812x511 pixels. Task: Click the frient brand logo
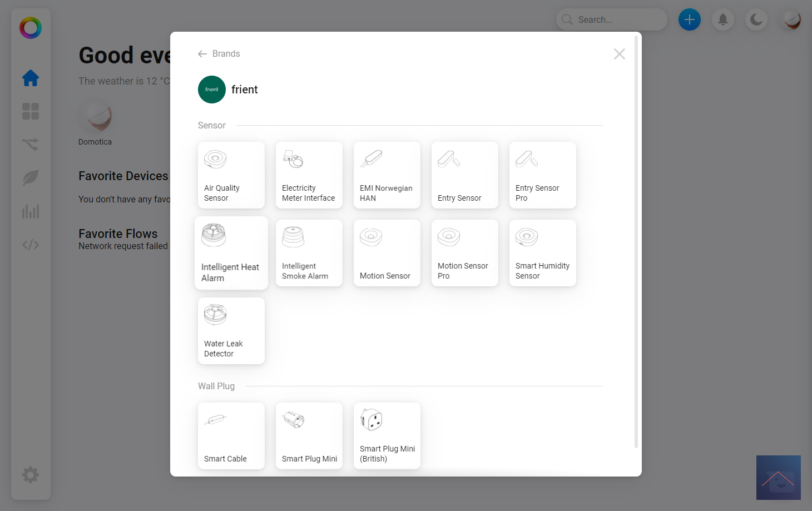pyautogui.click(x=212, y=90)
